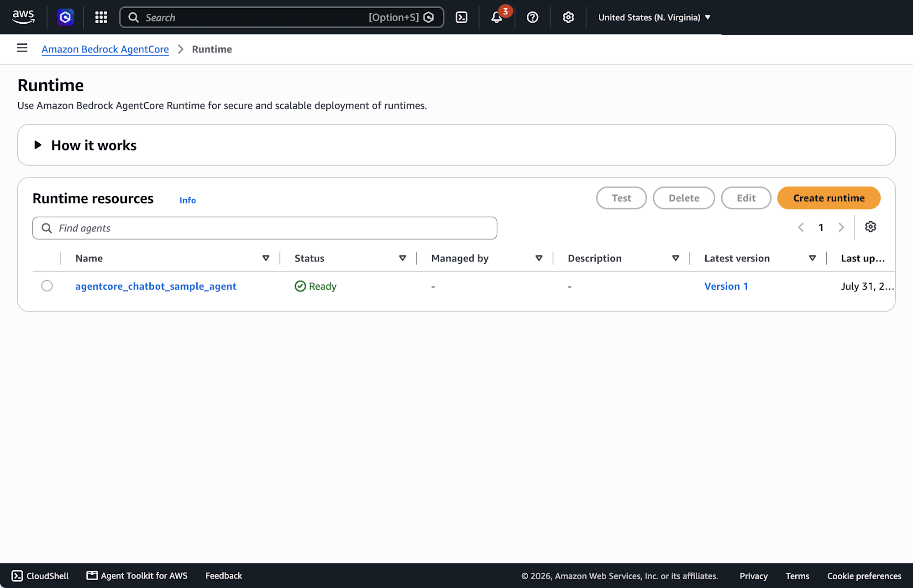Select the agentcore_chatbot_sample_agent radio button

coord(47,286)
